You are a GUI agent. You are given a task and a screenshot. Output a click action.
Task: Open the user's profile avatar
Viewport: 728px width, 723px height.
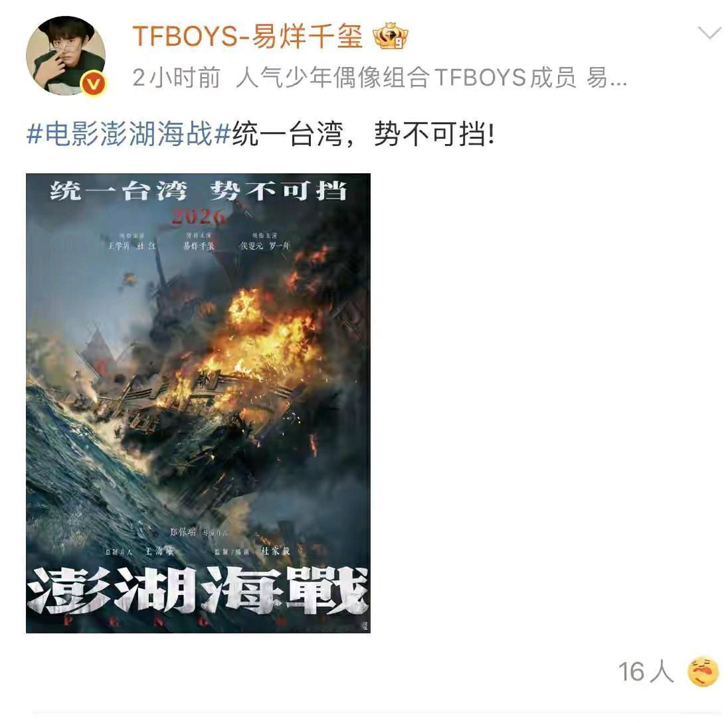coord(66,56)
